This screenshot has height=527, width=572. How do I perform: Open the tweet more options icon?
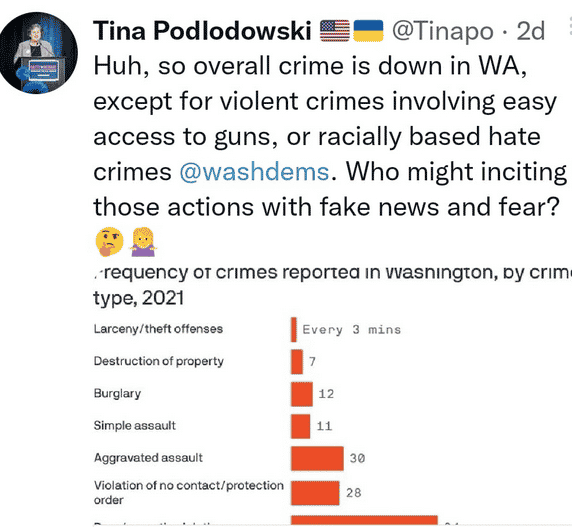pyautogui.click(x=569, y=26)
